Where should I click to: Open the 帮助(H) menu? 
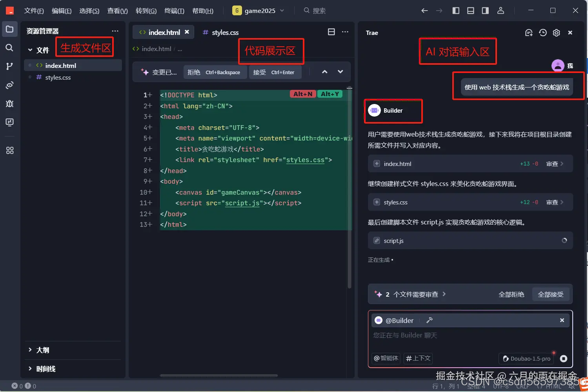[x=203, y=11]
